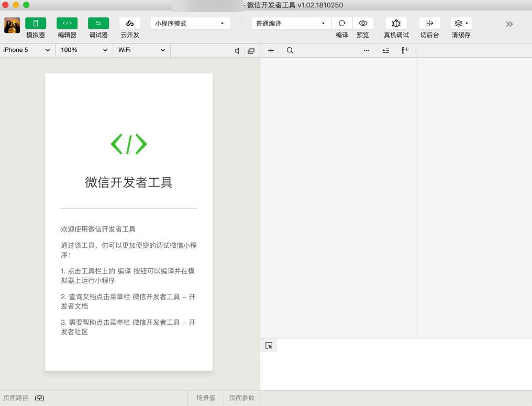Screen dimensions: 532x406
Task: Toggle the debugger (调试器) panel
Action: tap(98, 23)
